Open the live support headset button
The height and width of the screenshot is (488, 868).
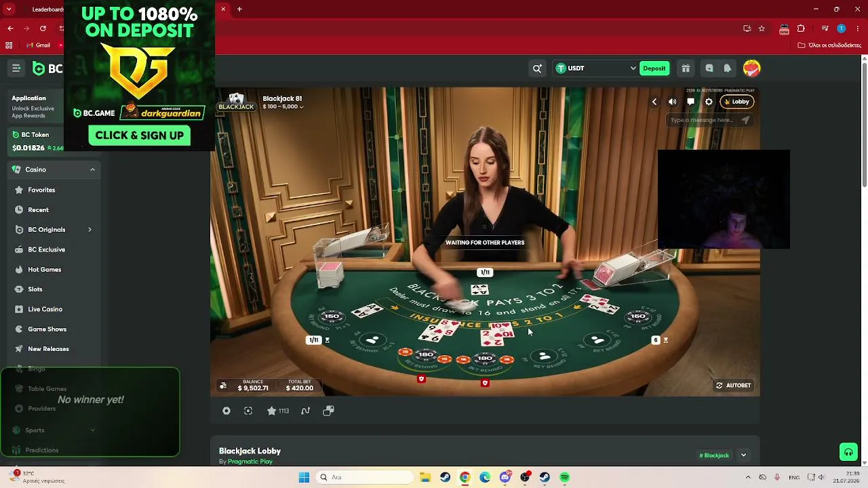(848, 451)
